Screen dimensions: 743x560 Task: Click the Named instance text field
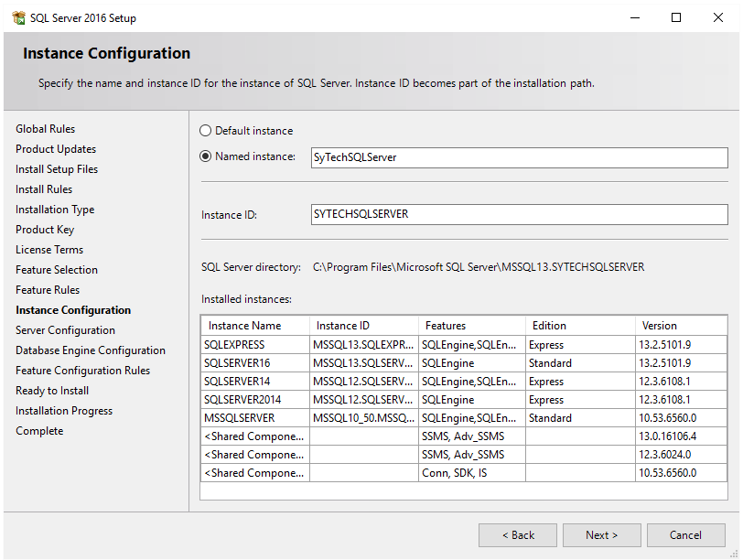tap(520, 157)
